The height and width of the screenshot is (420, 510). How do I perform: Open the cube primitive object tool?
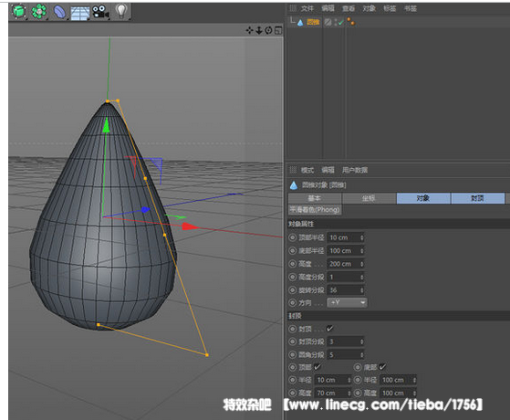19,12
